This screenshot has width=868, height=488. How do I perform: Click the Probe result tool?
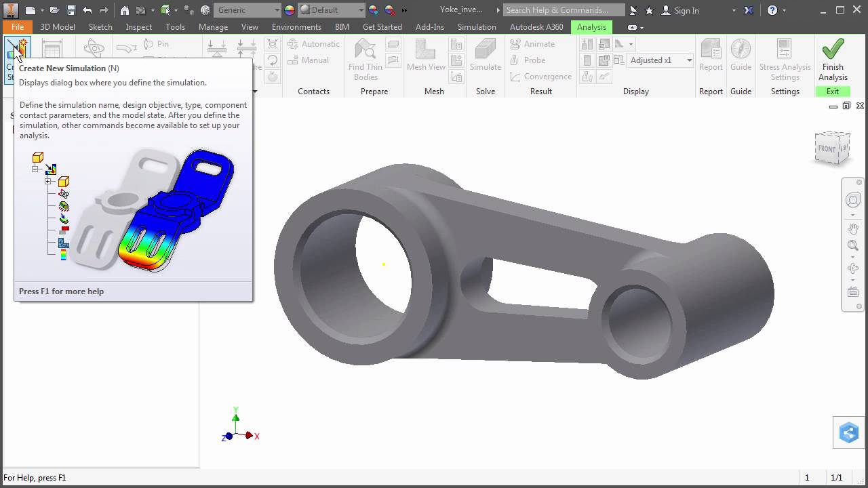click(528, 60)
